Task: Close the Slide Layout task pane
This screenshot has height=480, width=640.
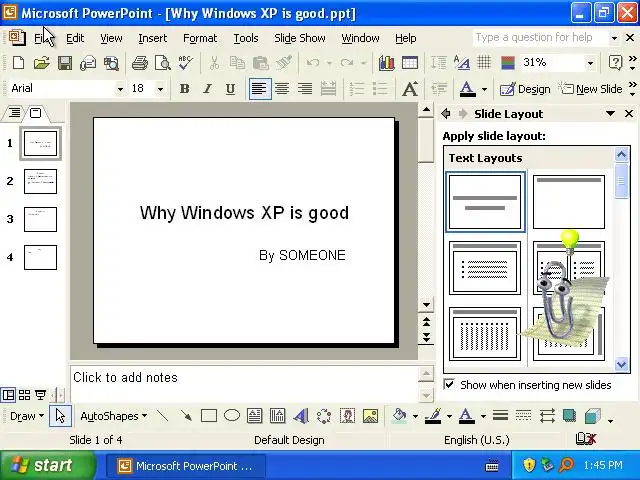Action: pos(629,113)
